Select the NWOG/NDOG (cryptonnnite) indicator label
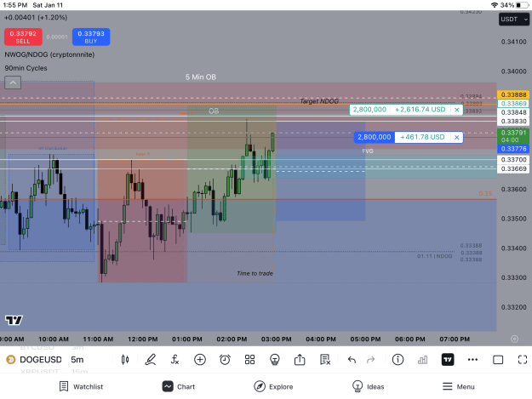This screenshot has height=399, width=532. (49, 54)
